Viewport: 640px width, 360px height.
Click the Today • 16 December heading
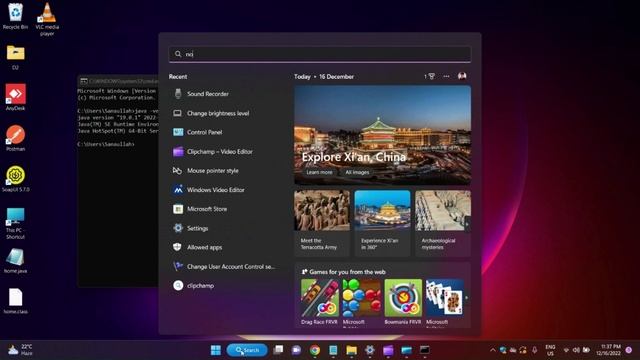click(324, 77)
